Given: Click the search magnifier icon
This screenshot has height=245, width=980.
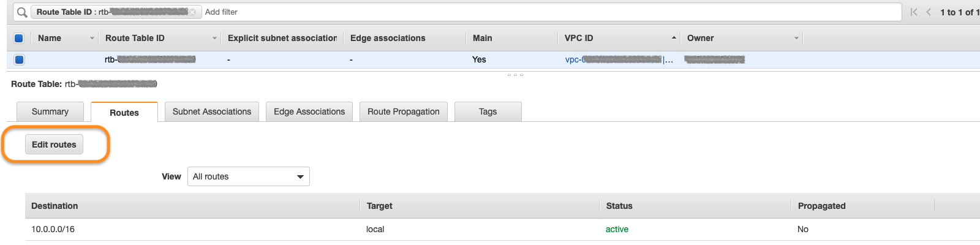Looking at the screenshot, I should (x=22, y=12).
